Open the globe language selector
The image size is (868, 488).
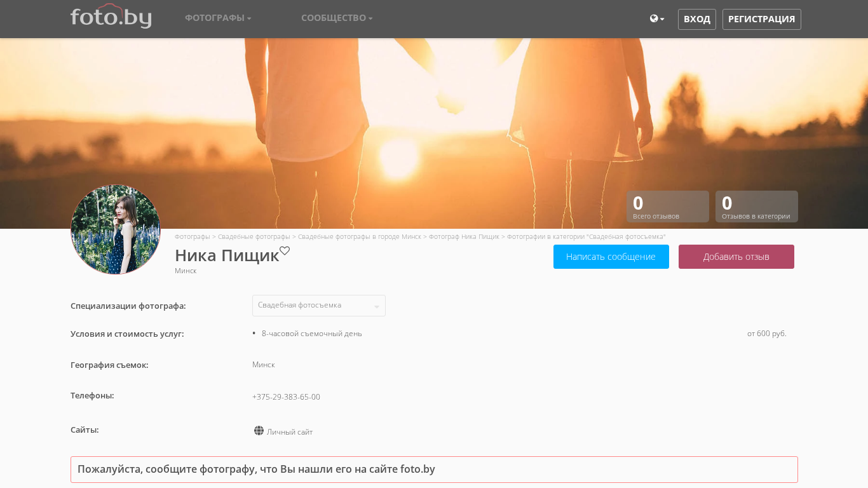coord(657,19)
